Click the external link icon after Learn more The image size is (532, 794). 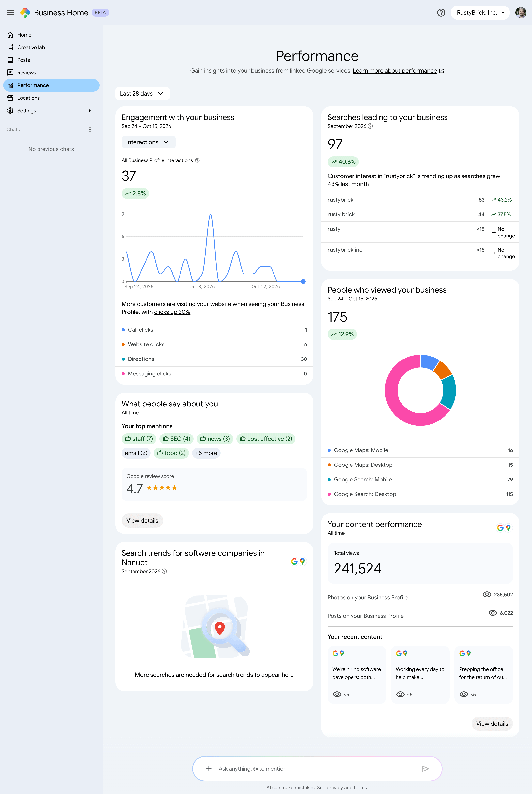tap(441, 71)
